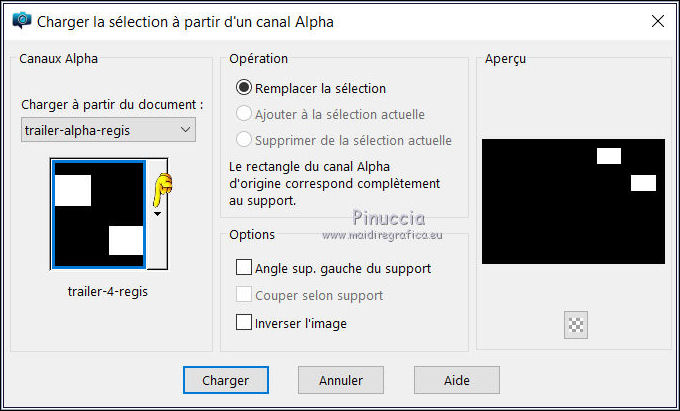Click the Annuler button
Screen dimensions: 680x411
click(x=340, y=380)
